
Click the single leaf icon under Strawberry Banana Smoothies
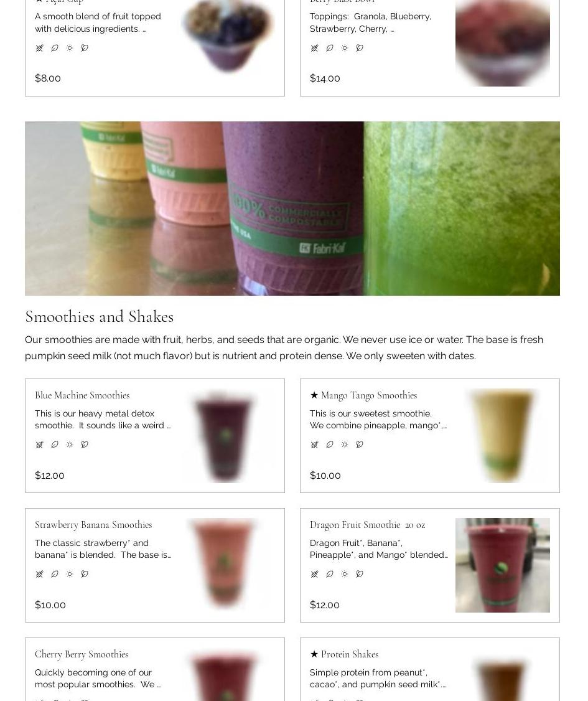point(55,574)
